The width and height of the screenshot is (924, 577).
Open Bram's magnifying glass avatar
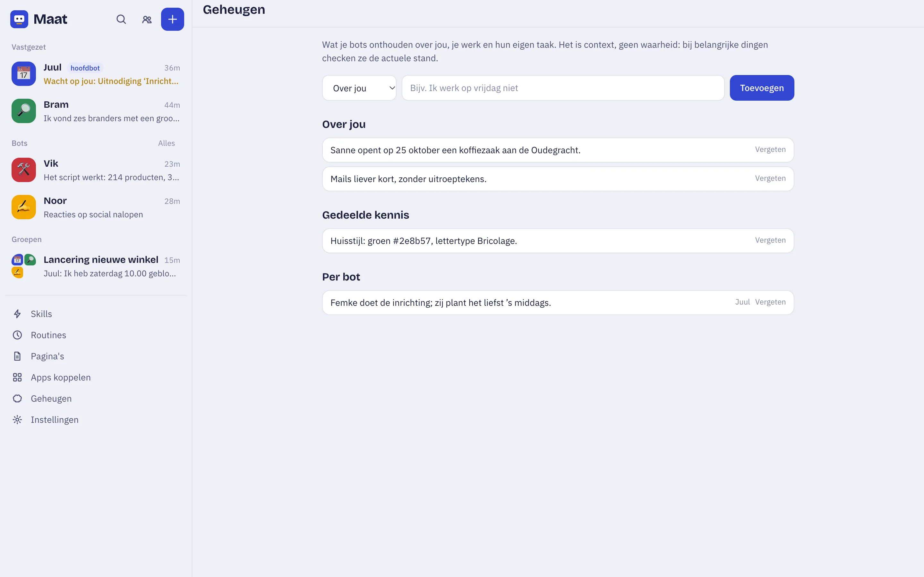(x=24, y=111)
